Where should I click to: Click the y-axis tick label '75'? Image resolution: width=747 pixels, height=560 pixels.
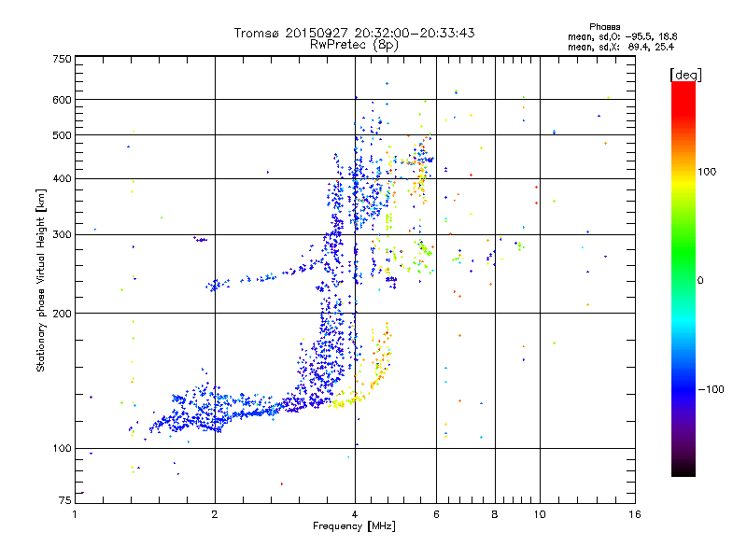65,500
